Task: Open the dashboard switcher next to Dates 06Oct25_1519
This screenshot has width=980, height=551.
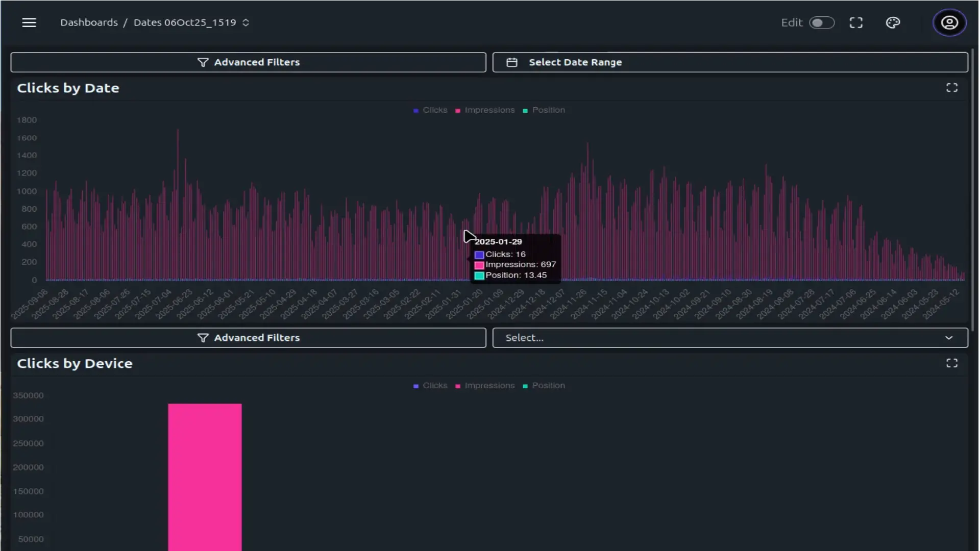Action: pyautogui.click(x=246, y=22)
